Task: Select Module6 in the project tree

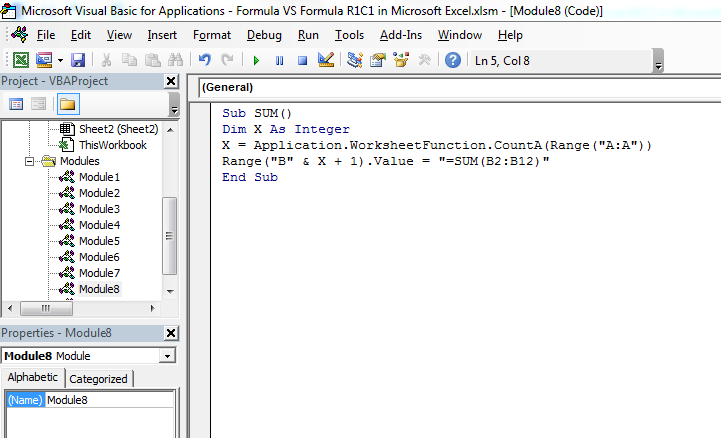Action: (x=99, y=257)
